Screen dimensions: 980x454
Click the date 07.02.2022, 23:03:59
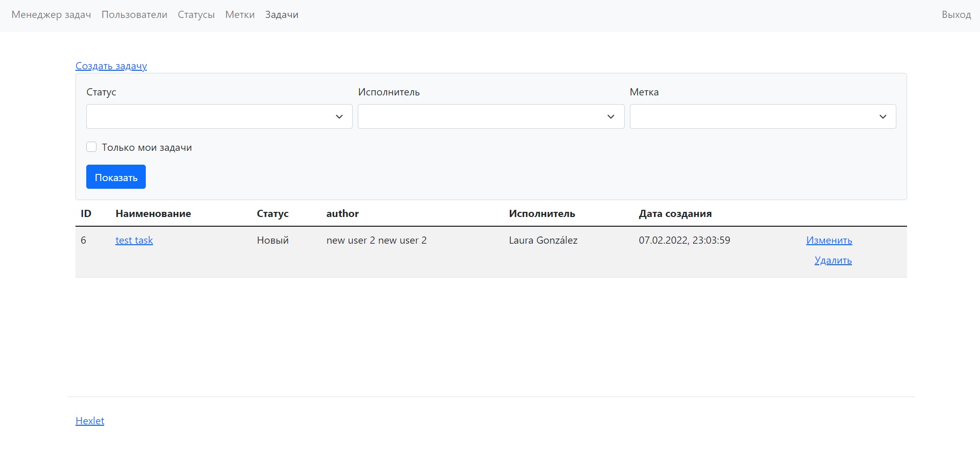(684, 240)
